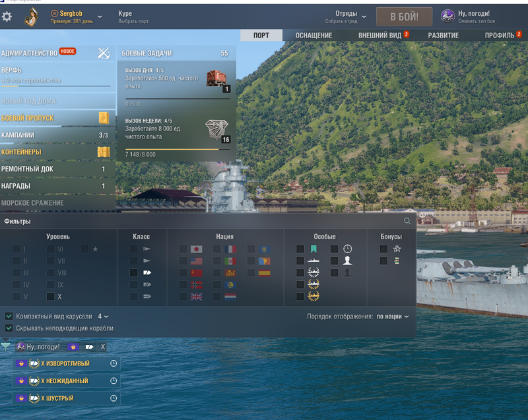Select ship X ШУСТРЫЙ in carousel
This screenshot has height=420, width=528.
67,398
